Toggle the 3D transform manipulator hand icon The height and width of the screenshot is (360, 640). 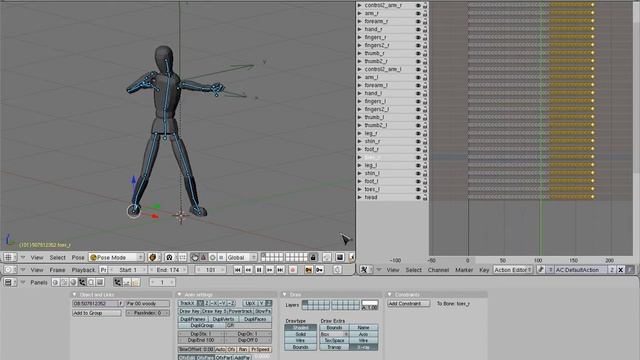click(x=195, y=257)
